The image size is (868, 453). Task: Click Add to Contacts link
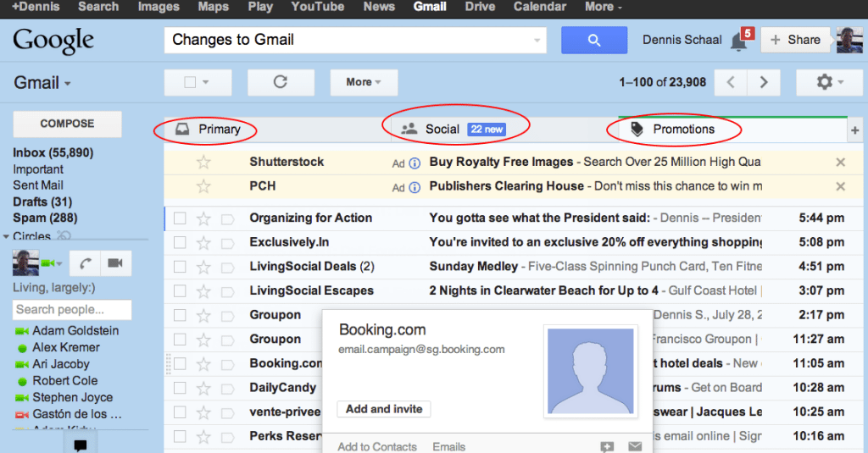(x=377, y=446)
